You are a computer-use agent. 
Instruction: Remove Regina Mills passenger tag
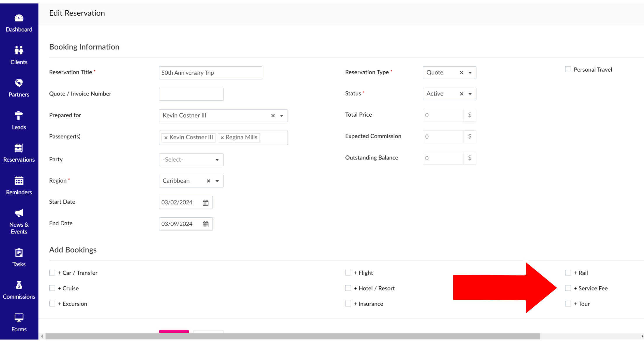tap(222, 138)
